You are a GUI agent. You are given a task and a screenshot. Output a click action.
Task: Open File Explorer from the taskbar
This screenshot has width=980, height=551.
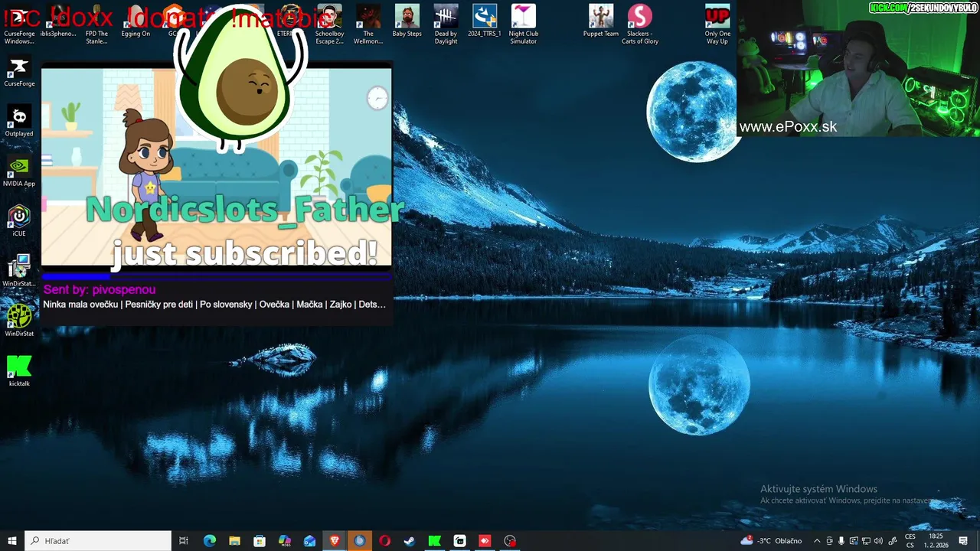pos(234,541)
